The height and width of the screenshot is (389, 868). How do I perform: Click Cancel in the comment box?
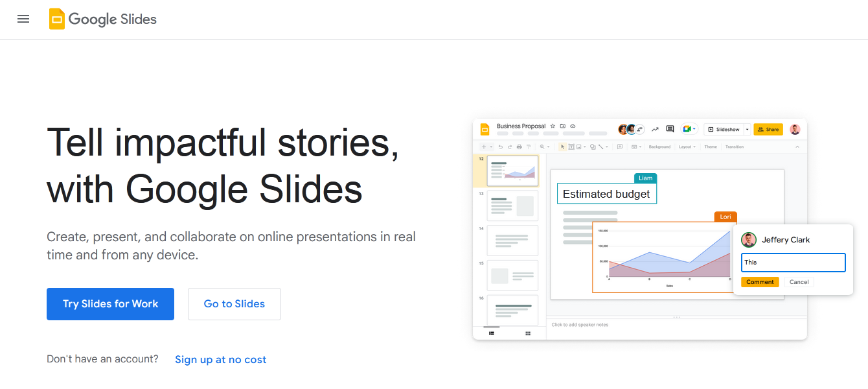pyautogui.click(x=799, y=282)
